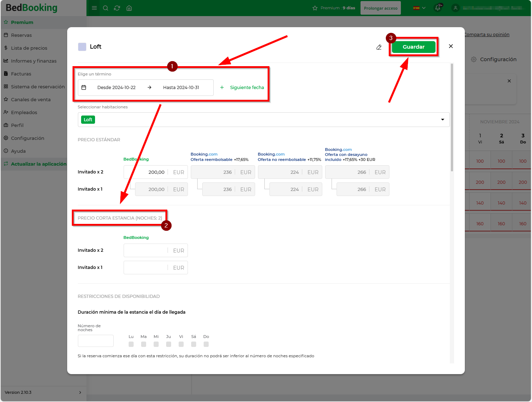Tick the Lu weekday checkbox
Image resolution: width=532 pixels, height=402 pixels.
tap(131, 344)
